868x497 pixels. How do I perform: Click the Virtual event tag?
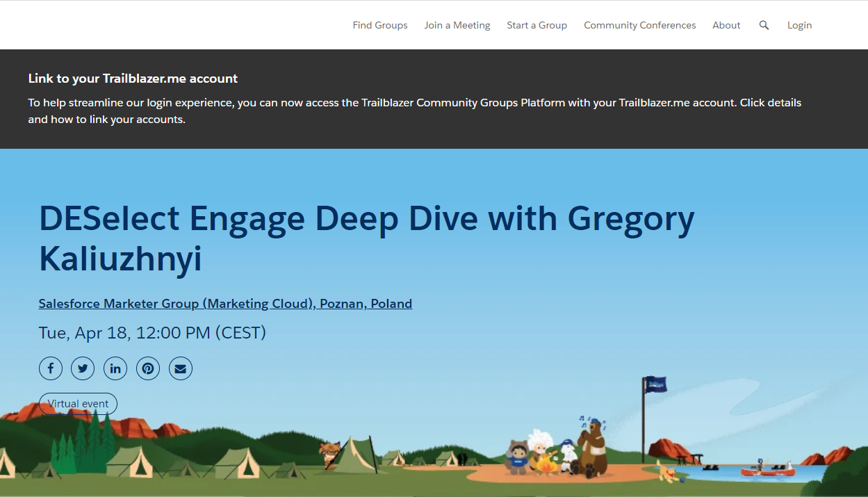click(x=78, y=404)
